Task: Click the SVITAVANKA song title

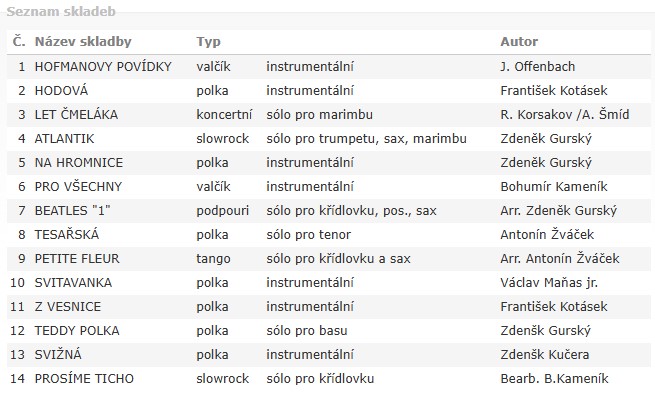Action: click(x=73, y=283)
